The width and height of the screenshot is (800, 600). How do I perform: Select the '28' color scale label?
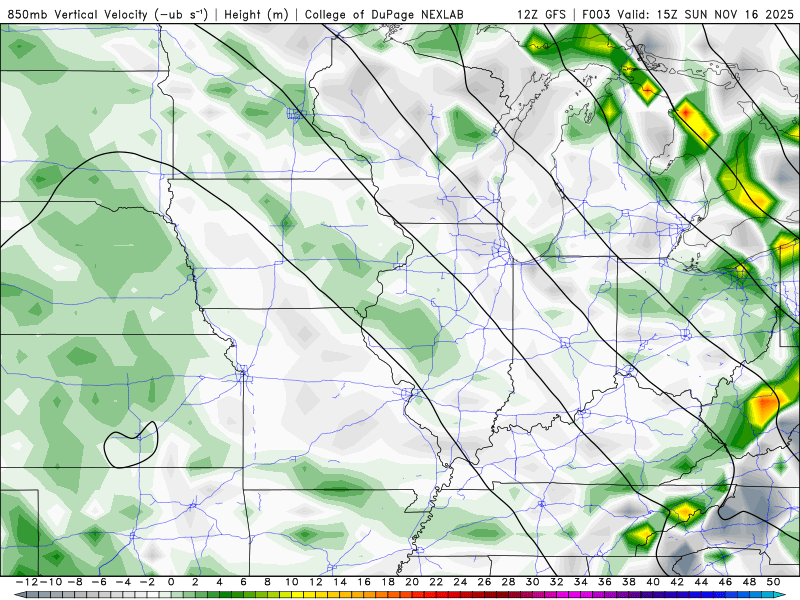pos(508,582)
